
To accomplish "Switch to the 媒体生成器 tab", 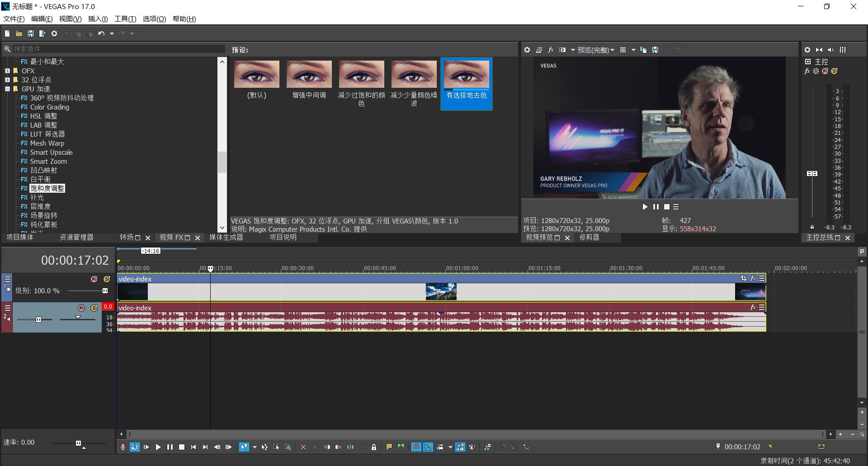I will [226, 238].
